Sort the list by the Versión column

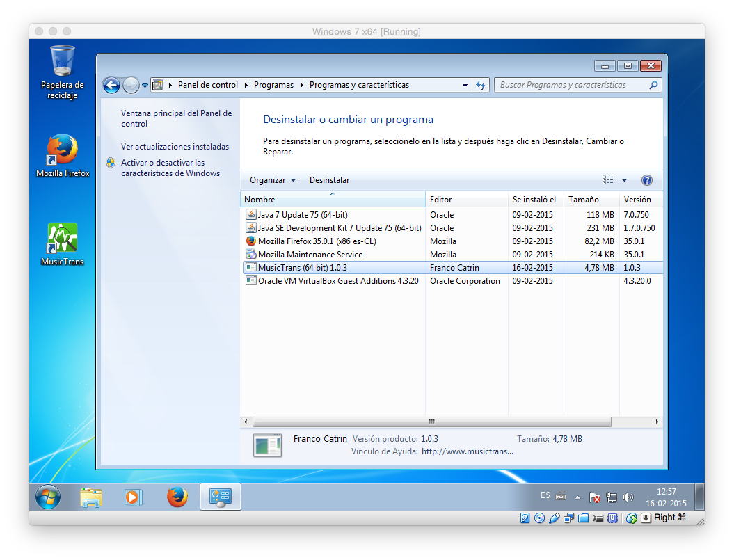point(641,200)
